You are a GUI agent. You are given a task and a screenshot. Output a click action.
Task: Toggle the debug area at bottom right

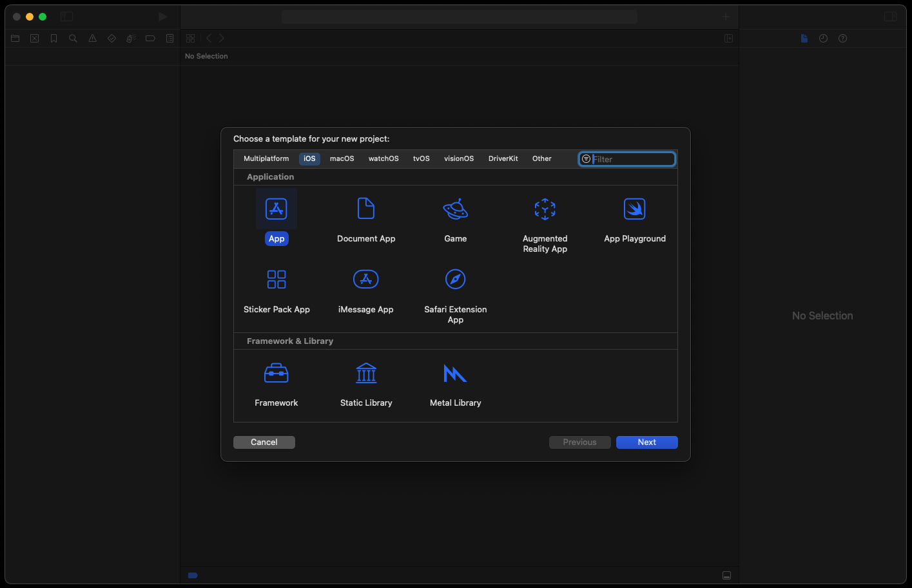pos(726,575)
